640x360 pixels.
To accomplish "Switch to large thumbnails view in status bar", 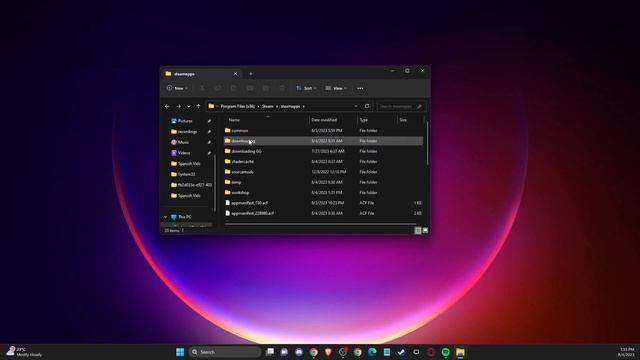I will coord(425,231).
